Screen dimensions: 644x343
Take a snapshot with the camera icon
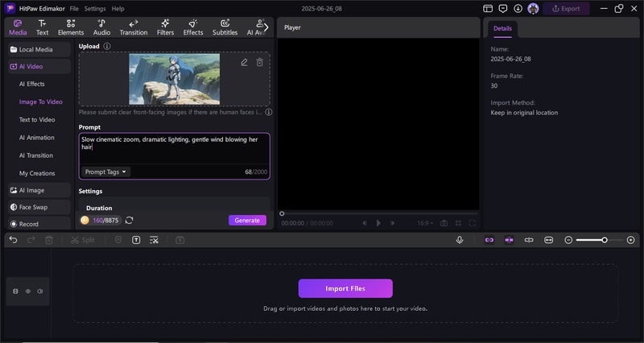click(x=444, y=223)
